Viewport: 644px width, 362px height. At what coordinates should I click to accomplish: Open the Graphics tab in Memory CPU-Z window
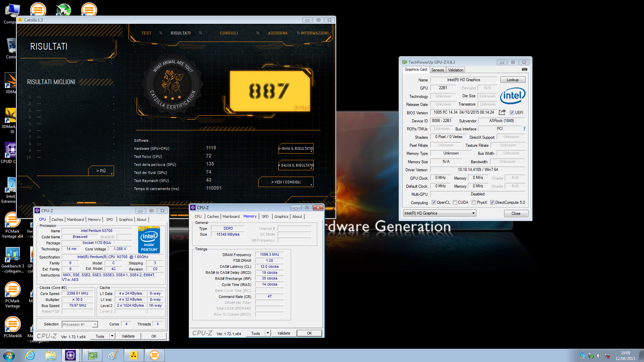tap(281, 217)
